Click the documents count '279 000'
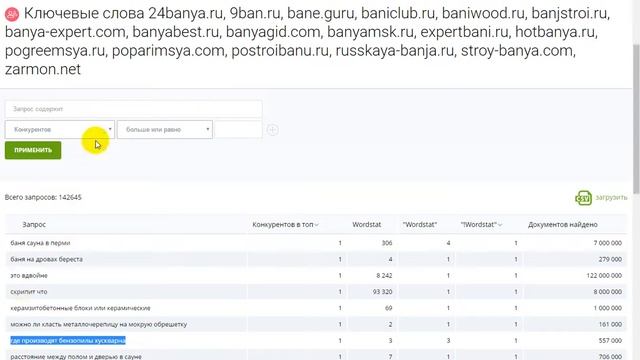The height and width of the screenshot is (360, 640). (610, 259)
